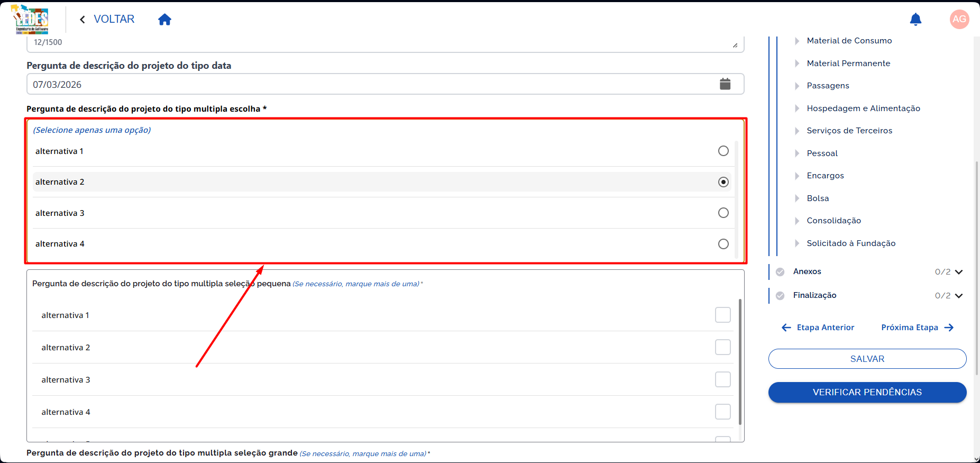The width and height of the screenshot is (980, 463).
Task: Click the SALVAR button
Action: pyautogui.click(x=867, y=359)
